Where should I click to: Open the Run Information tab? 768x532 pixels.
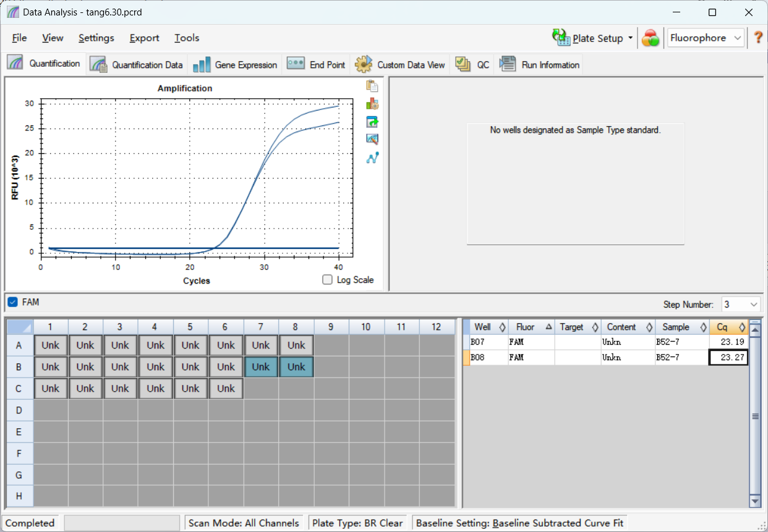[539, 65]
